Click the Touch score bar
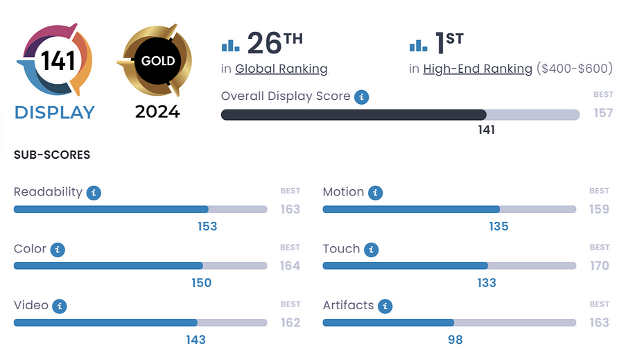644x355 pixels. [449, 266]
